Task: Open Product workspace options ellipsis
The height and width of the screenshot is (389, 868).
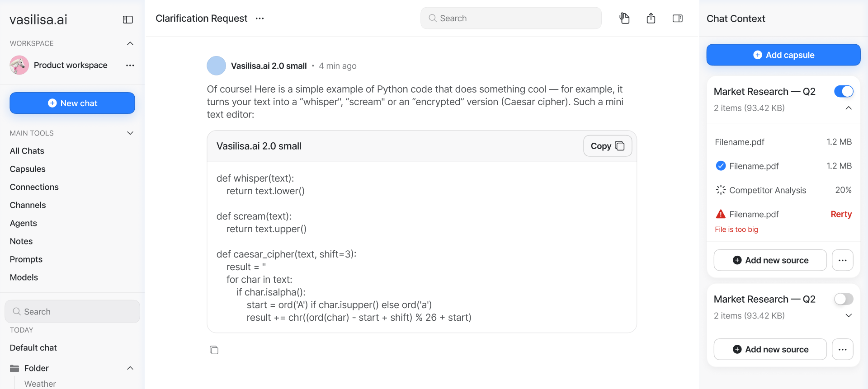Action: click(x=130, y=66)
